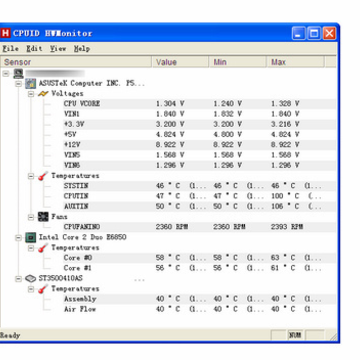This screenshot has width=360, height=360.
Task: Collapse the CPU Temperatures group
Action: coord(31,248)
